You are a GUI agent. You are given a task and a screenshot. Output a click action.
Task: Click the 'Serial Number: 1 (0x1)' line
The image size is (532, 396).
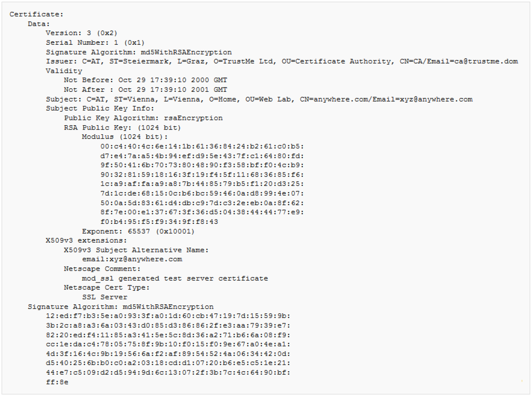point(95,43)
